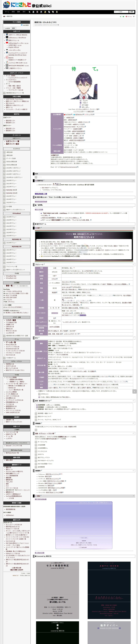Viewport: 138px width, 644px height.
Task: Click the edit pencil next to プロフィール heading
Action: pos(44,264)
